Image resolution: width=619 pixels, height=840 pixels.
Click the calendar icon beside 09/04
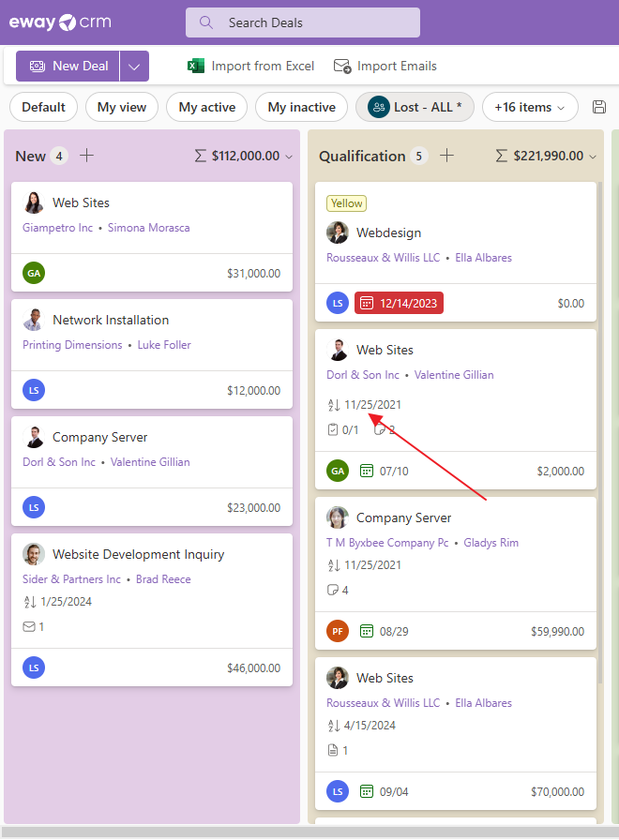pos(367,791)
